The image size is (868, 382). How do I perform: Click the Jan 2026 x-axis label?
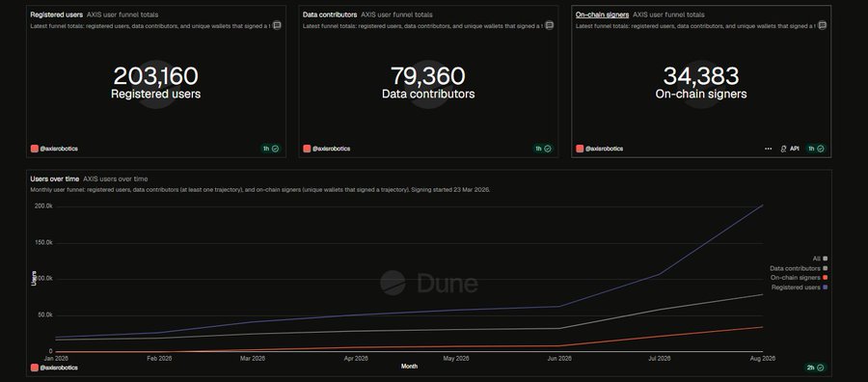55,358
